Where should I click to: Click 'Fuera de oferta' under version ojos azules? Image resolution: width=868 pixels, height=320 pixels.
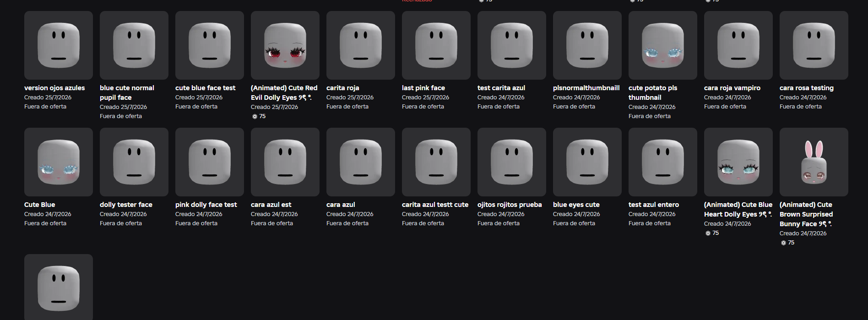tap(45, 107)
